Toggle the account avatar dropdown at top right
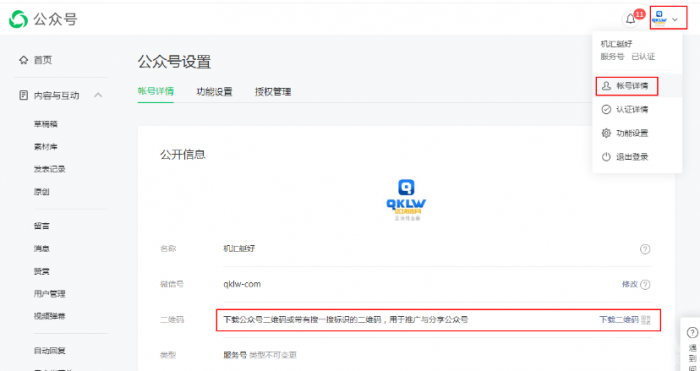Viewport: 700px width, 371px height. click(668, 18)
